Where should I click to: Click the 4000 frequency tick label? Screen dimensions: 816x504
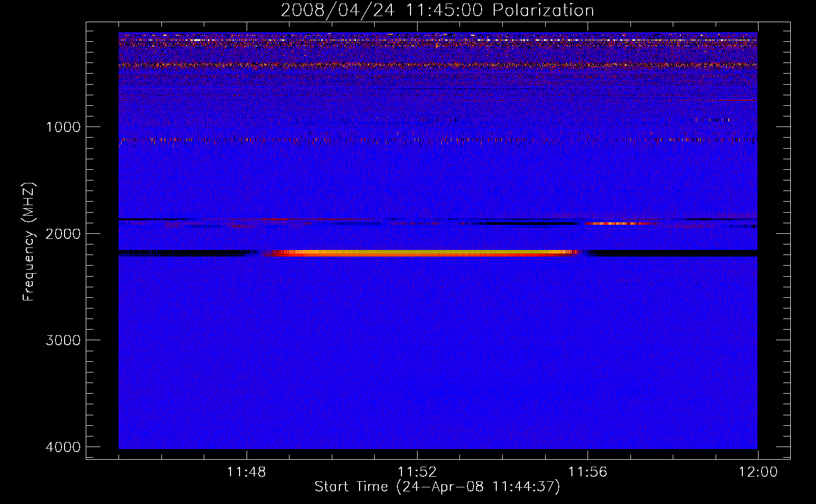pos(63,447)
